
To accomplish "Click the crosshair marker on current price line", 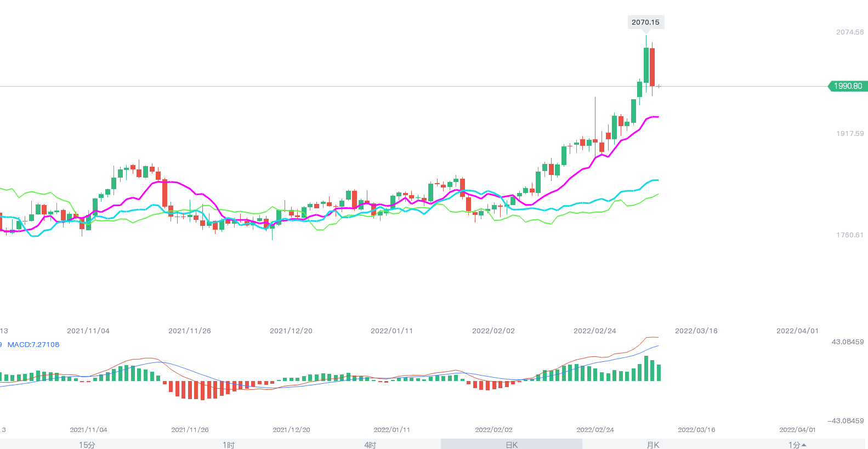I will point(659,86).
